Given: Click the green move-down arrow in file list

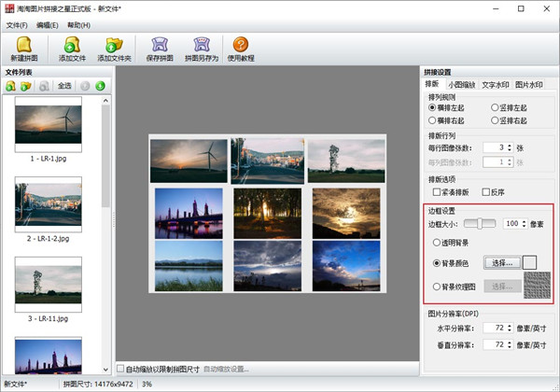Looking at the screenshot, I should (100, 86).
